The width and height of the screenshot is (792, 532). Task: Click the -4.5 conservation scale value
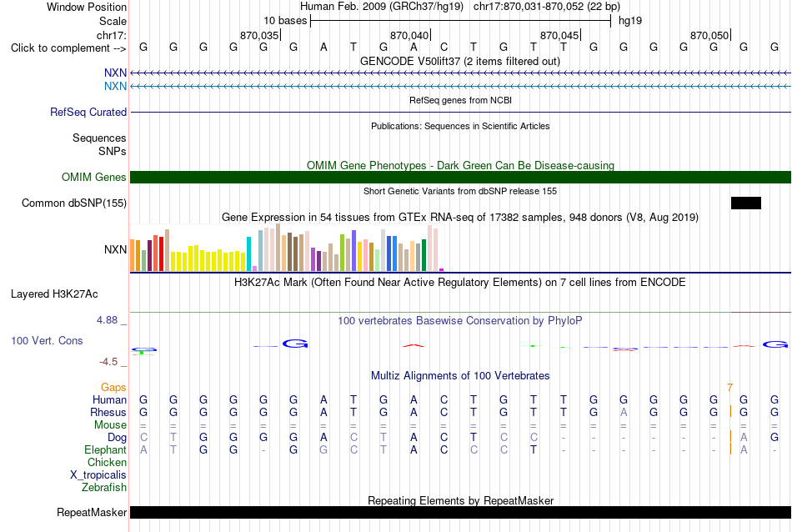click(108, 362)
